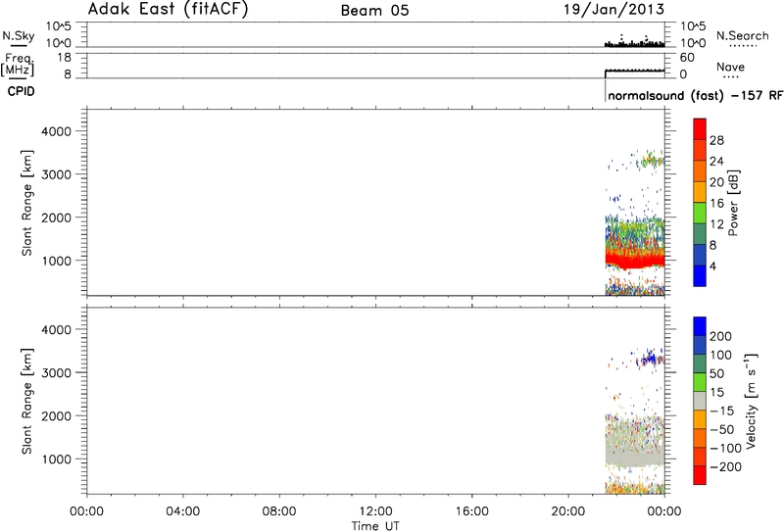Click the 'Adak East (fitACF)' title

point(168,9)
